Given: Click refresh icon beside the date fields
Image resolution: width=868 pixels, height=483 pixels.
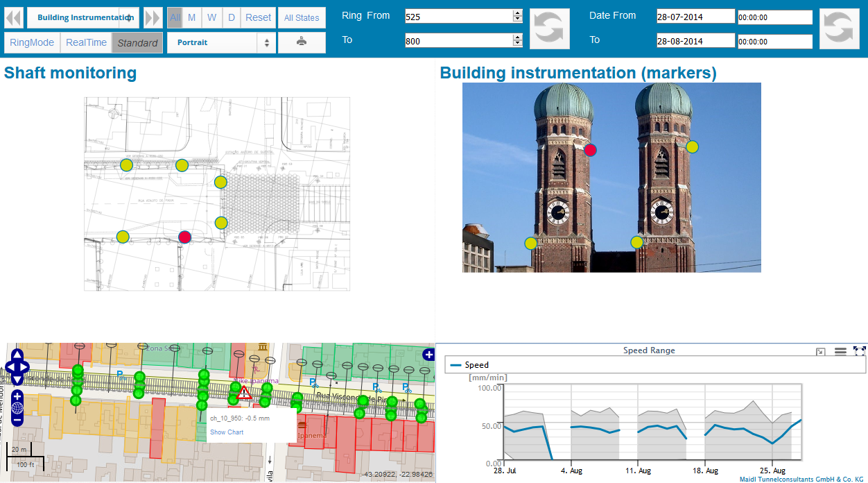Looking at the screenshot, I should coord(839,28).
